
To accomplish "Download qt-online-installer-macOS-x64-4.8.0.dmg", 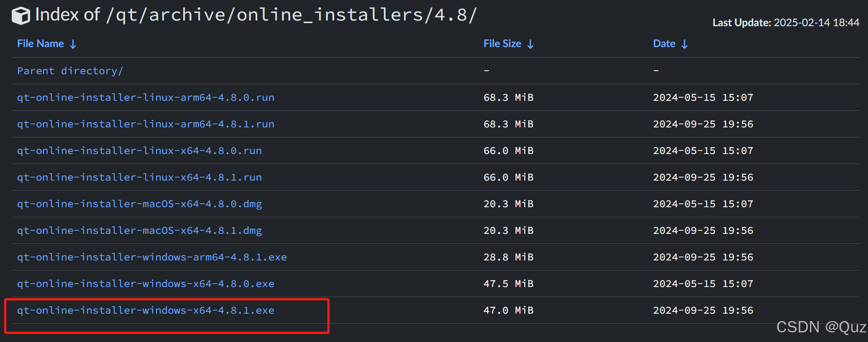I will coord(140,204).
